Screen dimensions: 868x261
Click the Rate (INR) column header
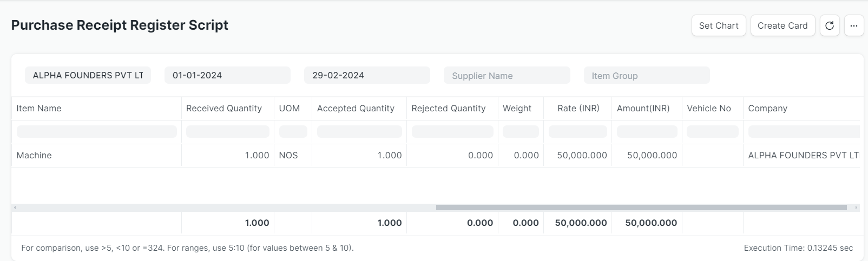(x=578, y=108)
